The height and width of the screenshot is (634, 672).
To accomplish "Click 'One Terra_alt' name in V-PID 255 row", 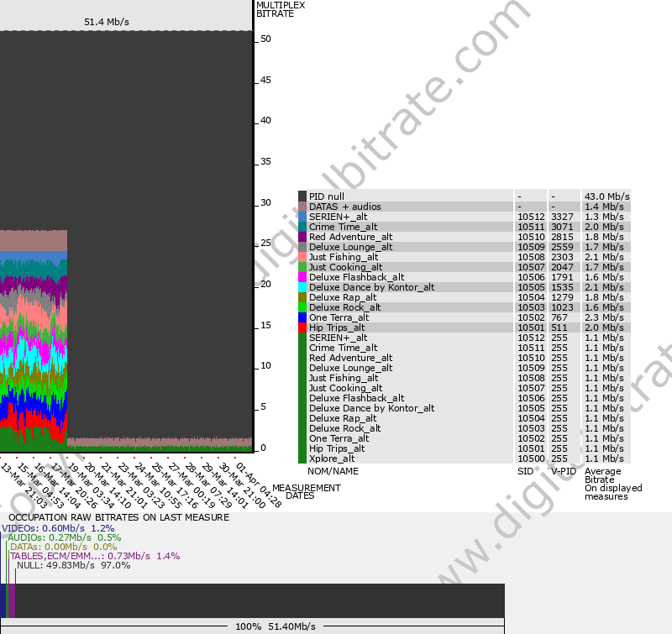I will tap(339, 438).
